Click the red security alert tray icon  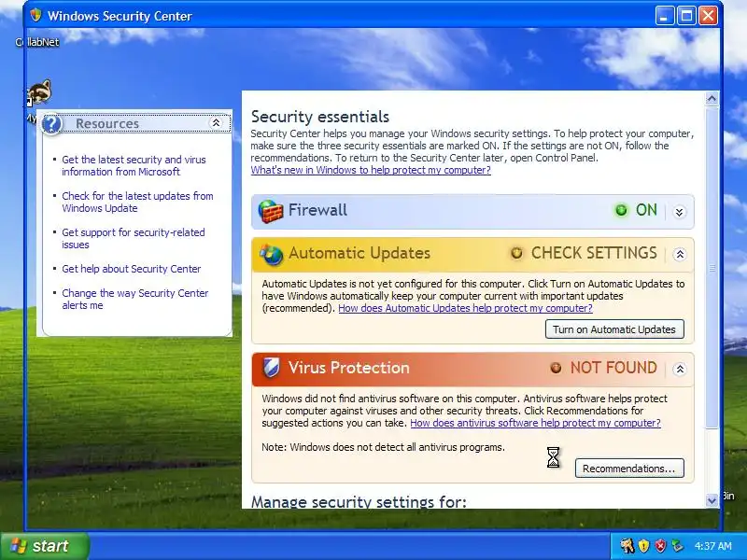pyautogui.click(x=660, y=545)
